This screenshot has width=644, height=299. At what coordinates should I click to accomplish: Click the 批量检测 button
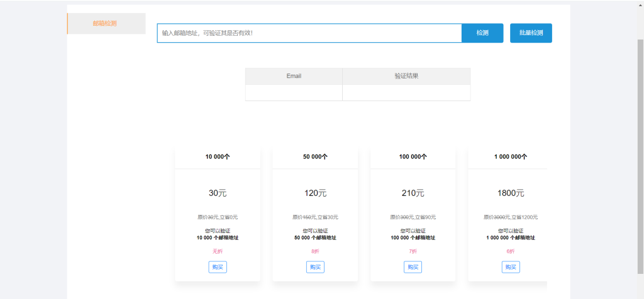point(531,33)
